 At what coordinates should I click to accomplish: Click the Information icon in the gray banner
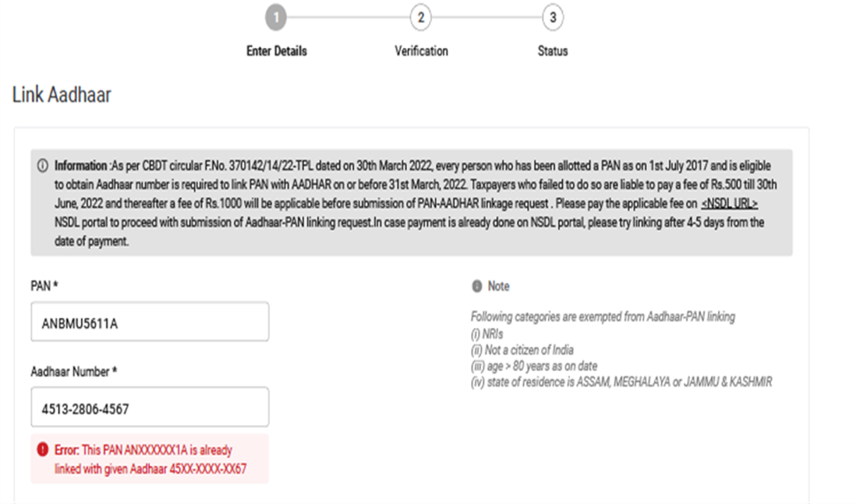click(44, 167)
